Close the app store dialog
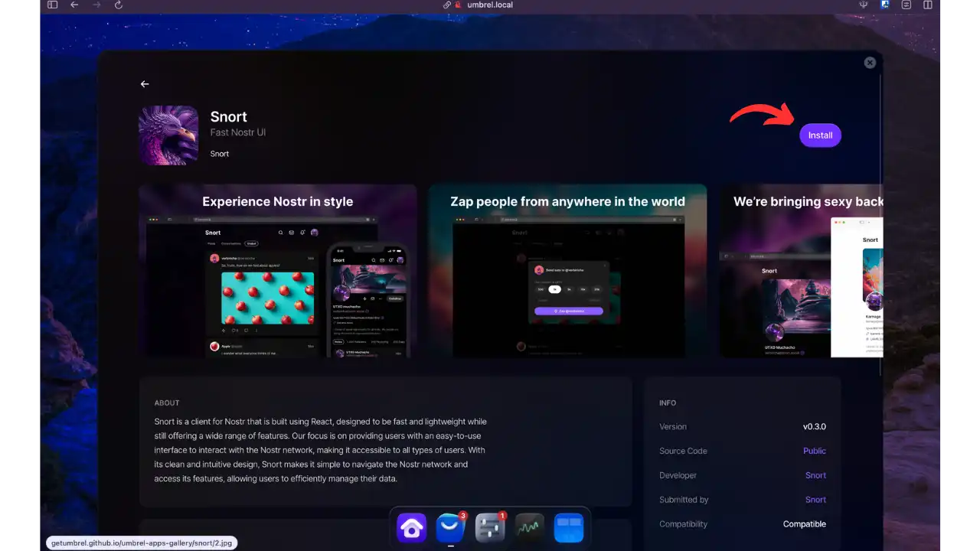Image resolution: width=980 pixels, height=551 pixels. coord(870,63)
